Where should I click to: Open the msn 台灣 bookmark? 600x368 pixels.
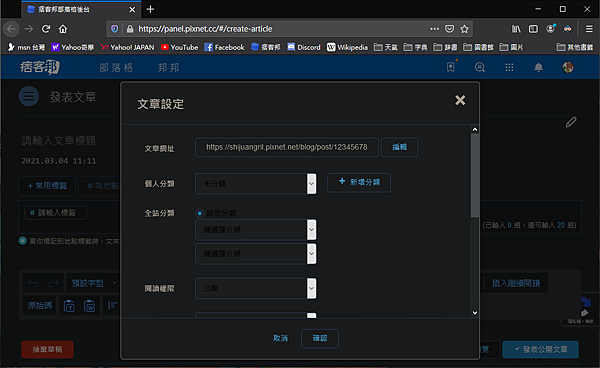point(26,47)
